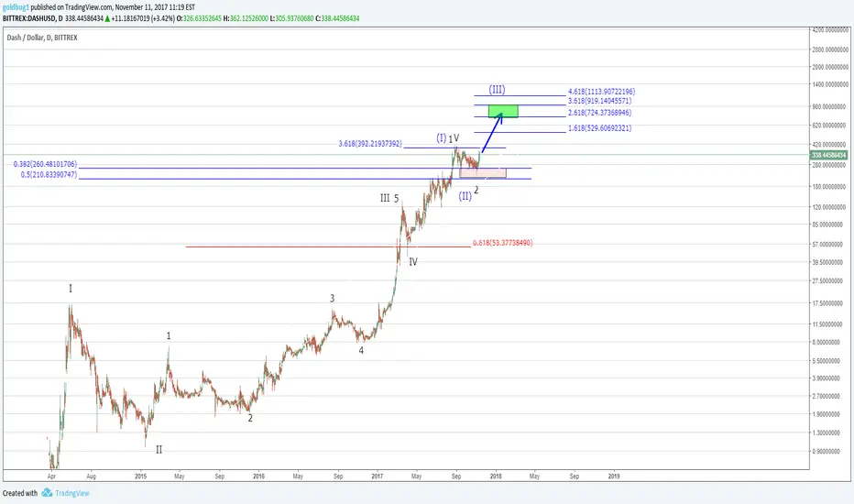The image size is (854, 504).
Task: Click the current price tag 338.44586434 on axis
Action: [x=829, y=155]
